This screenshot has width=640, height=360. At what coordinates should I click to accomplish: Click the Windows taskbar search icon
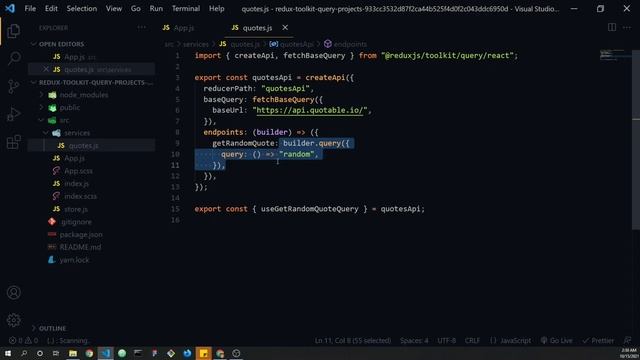[x=24, y=353]
